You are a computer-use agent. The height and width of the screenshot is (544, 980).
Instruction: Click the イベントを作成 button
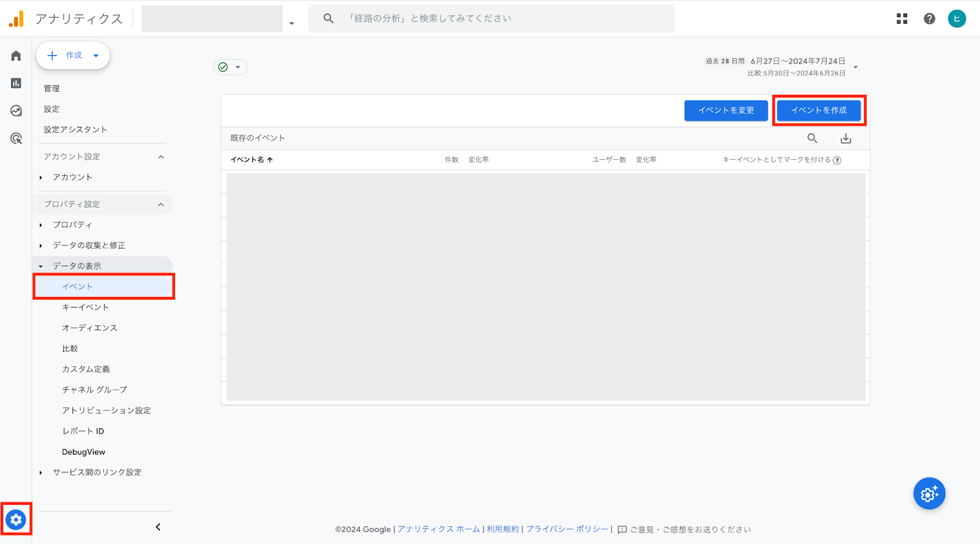click(819, 110)
